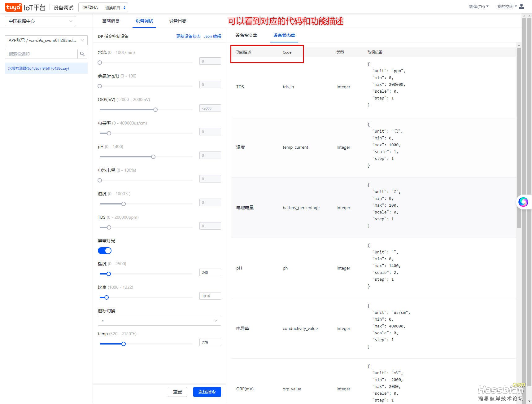Switch to the 设备日志 tab

click(x=178, y=21)
